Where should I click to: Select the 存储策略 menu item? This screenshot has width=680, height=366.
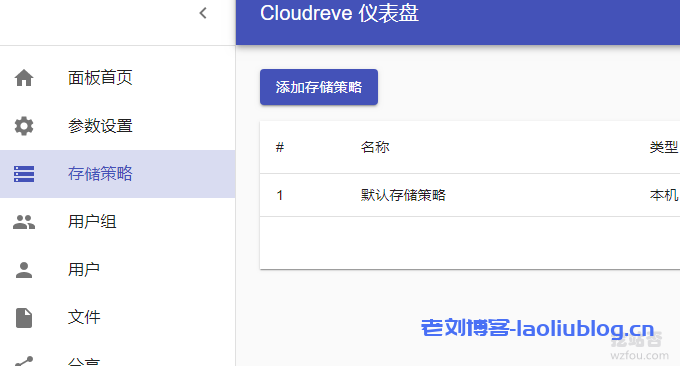pos(118,174)
